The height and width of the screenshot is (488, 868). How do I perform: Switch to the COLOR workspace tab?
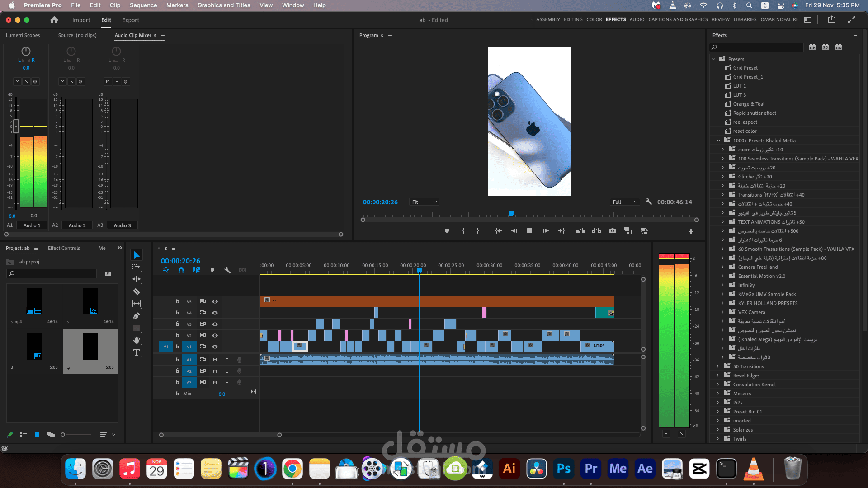594,19
